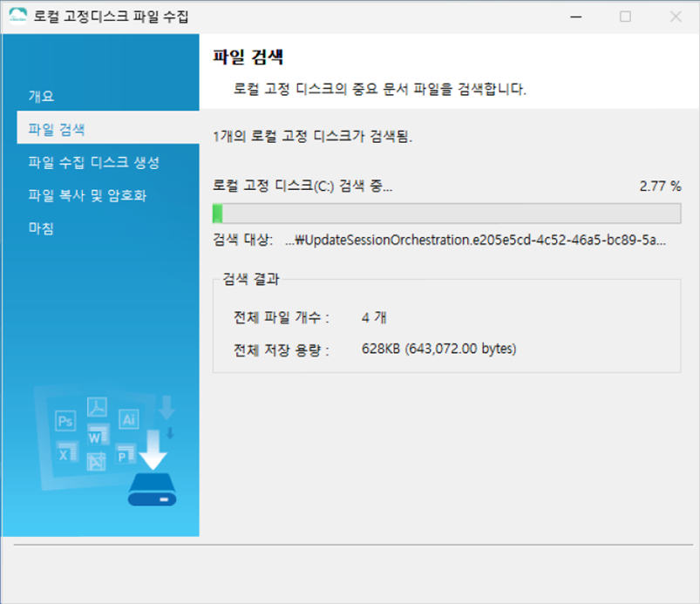This screenshot has height=604, width=700.
Task: Minimize the file collection window
Action: (576, 17)
